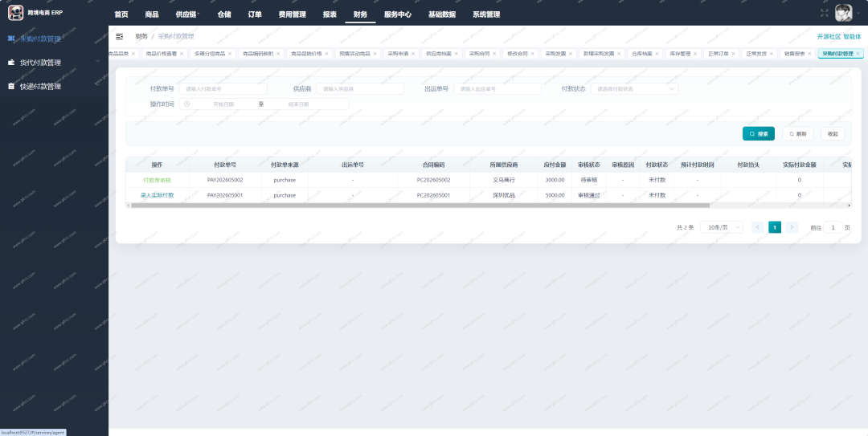Click the 收起 button
868x436 pixels.
click(x=833, y=133)
